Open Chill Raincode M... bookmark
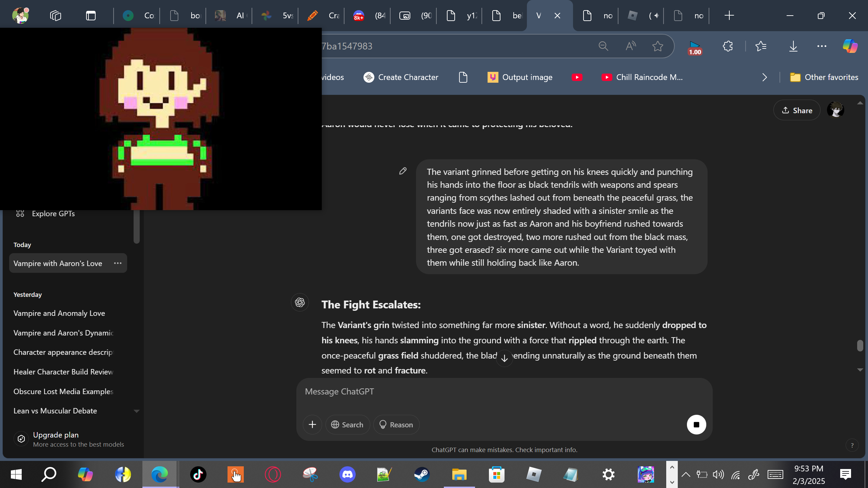The width and height of the screenshot is (868, 488). (642, 77)
